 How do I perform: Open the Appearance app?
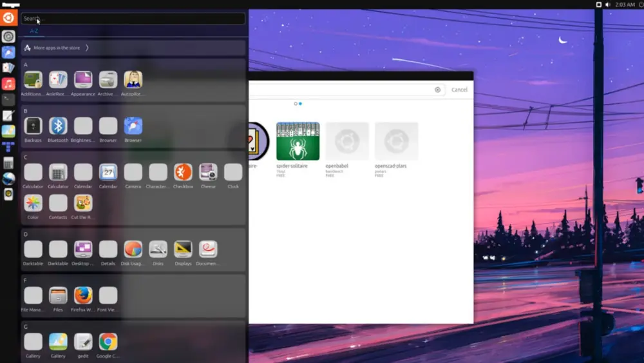tap(83, 80)
